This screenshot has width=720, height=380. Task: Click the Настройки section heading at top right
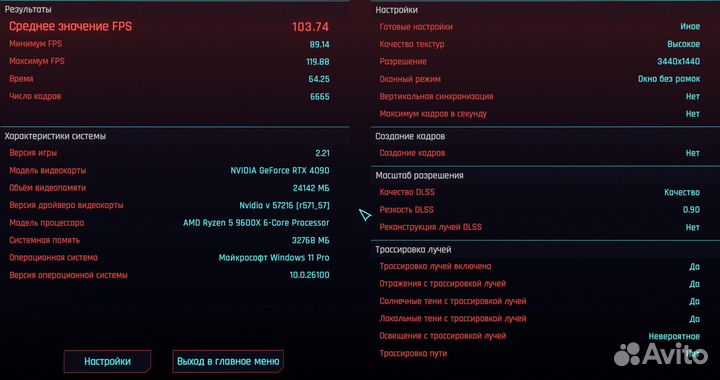pyautogui.click(x=397, y=10)
